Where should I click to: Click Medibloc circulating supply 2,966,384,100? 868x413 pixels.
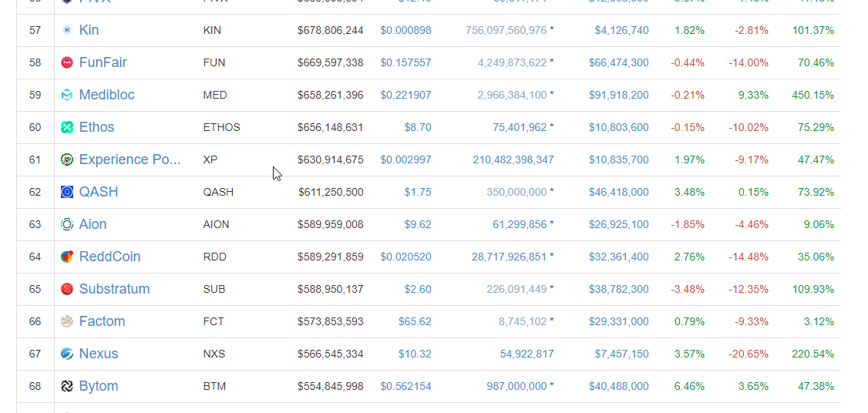click(x=513, y=96)
